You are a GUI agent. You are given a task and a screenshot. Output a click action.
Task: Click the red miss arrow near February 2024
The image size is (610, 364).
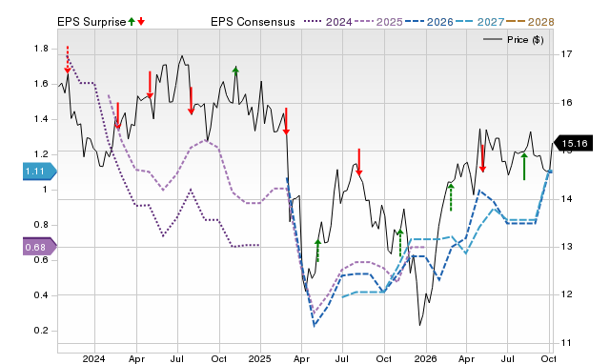pyautogui.click(x=118, y=115)
